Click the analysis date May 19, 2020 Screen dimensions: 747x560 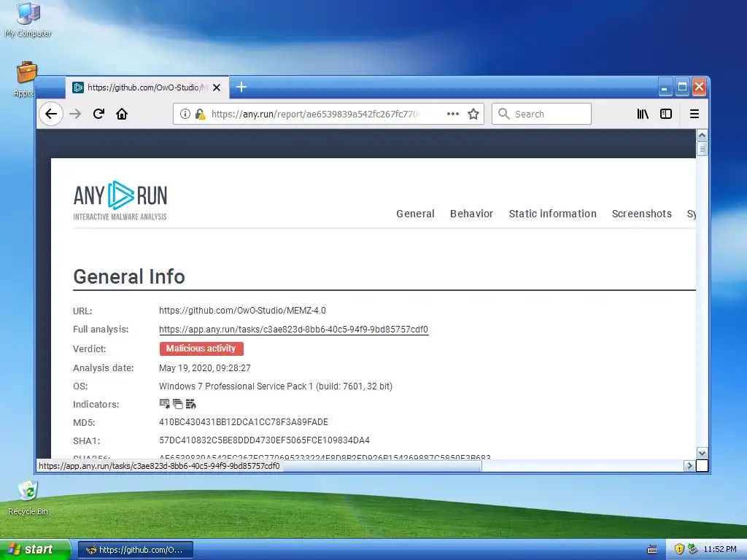pyautogui.click(x=205, y=367)
